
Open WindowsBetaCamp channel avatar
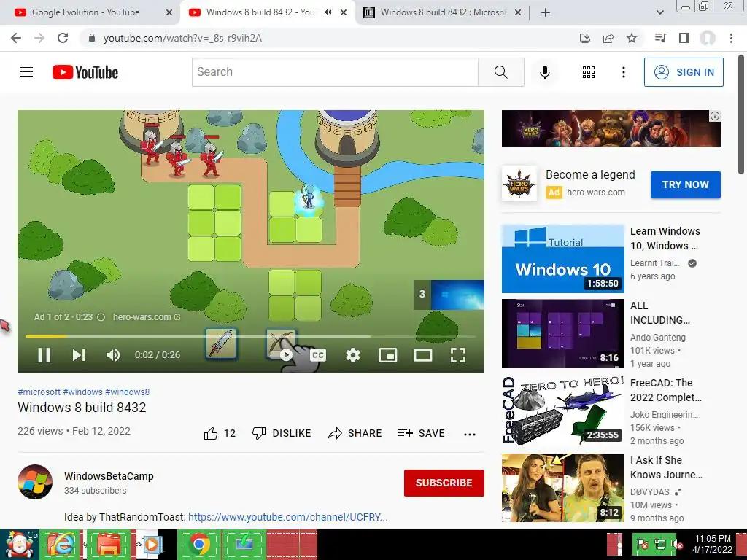click(35, 482)
